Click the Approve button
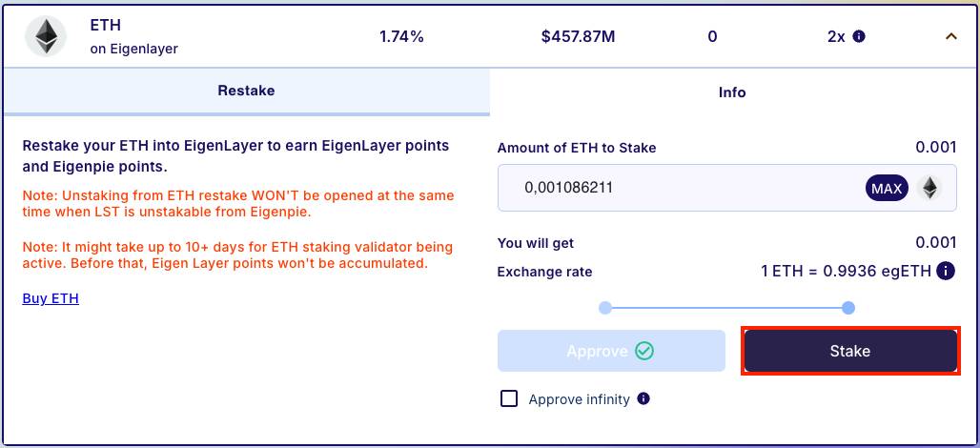Image resolution: width=980 pixels, height=448 pixels. tap(611, 351)
